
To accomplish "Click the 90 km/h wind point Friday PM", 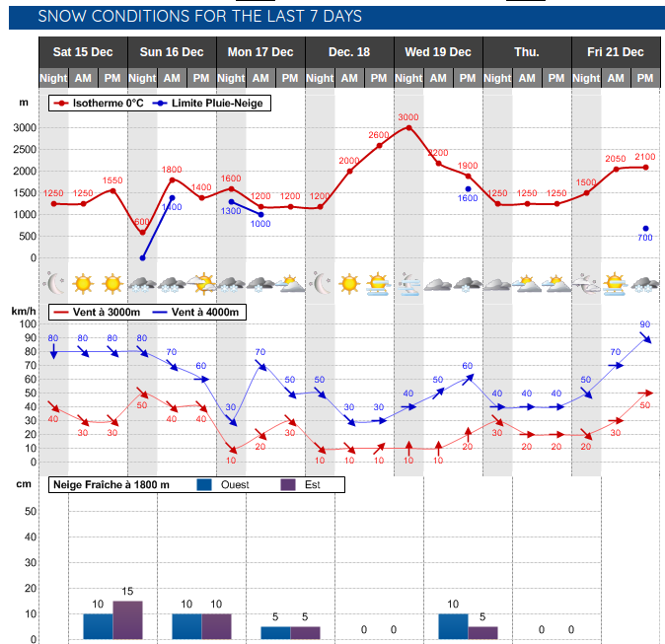I will pyautogui.click(x=645, y=338).
